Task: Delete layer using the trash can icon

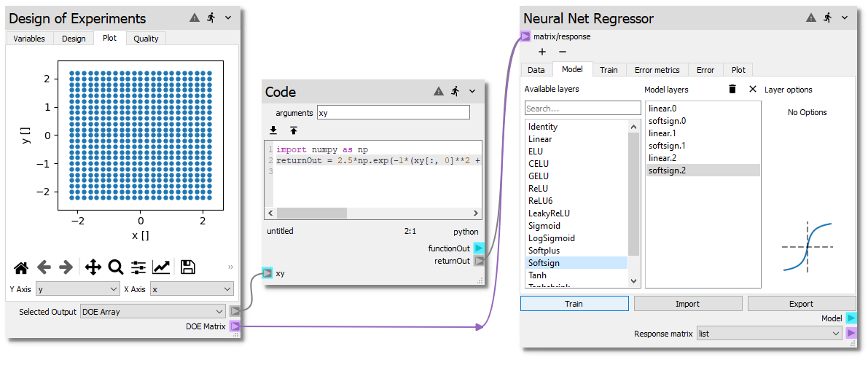Action: click(732, 89)
